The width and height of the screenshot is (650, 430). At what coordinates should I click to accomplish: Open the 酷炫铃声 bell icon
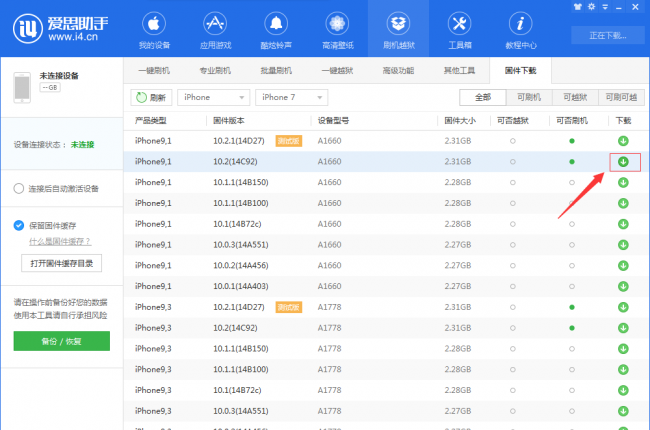pos(276,24)
